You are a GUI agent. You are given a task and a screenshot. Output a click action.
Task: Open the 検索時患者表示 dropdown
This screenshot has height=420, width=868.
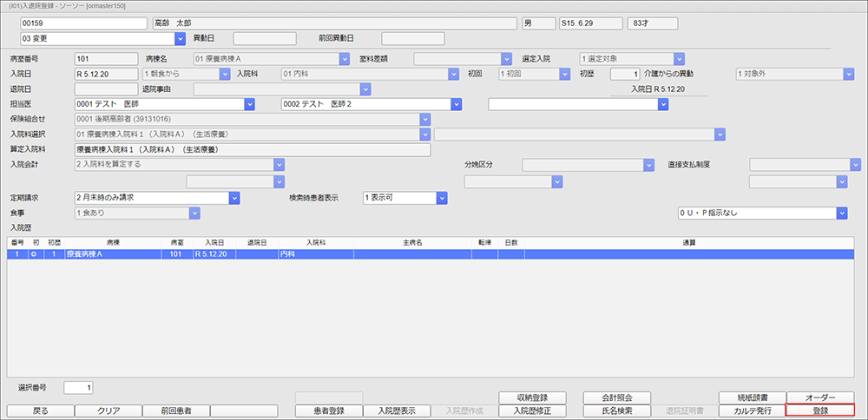(x=440, y=198)
